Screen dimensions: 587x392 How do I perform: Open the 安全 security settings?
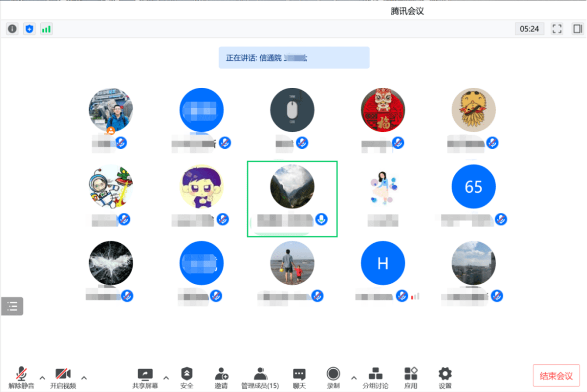point(186,377)
